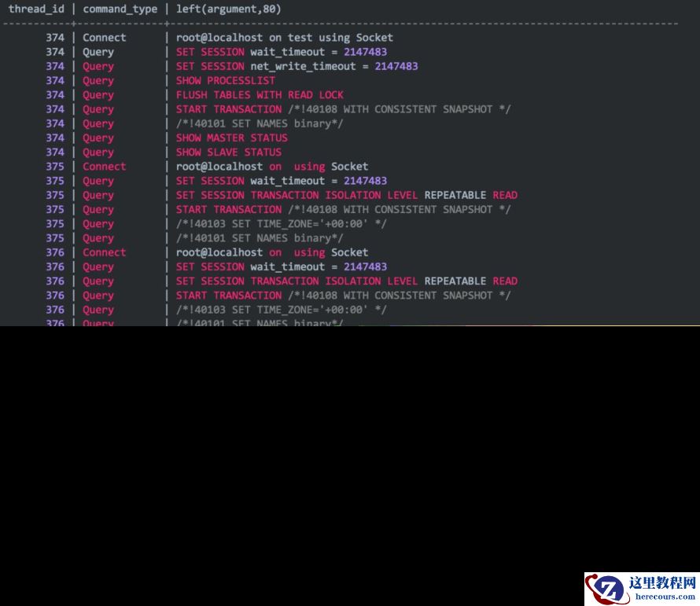This screenshot has height=606, width=700.
Task: Click thread 375 'root@localhost on using Socket' text
Action: [x=272, y=166]
